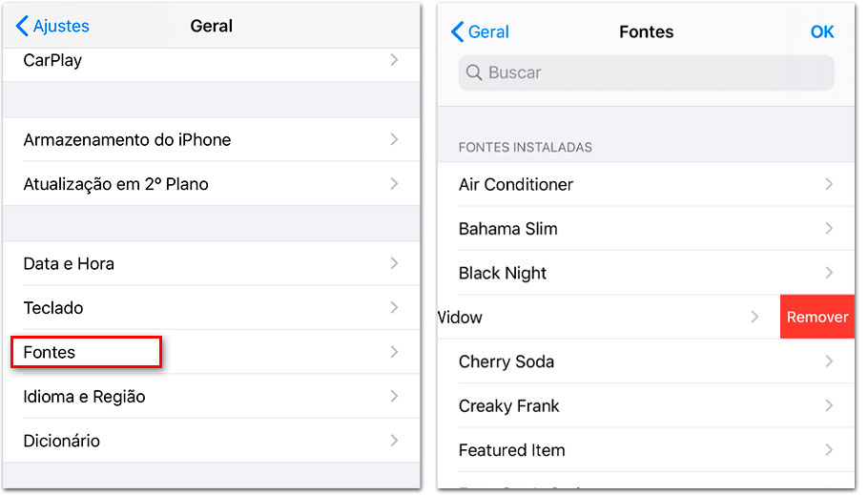Open Atualização em 2º Plano

click(x=211, y=184)
